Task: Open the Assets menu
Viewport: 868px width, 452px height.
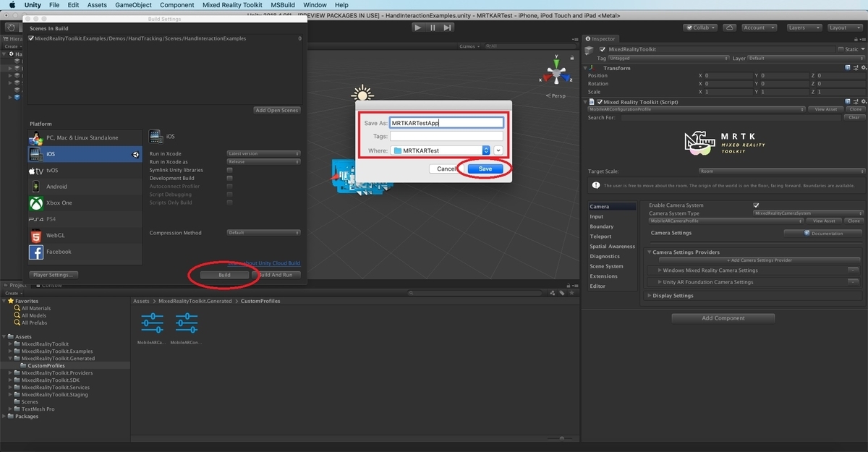Action: (97, 5)
